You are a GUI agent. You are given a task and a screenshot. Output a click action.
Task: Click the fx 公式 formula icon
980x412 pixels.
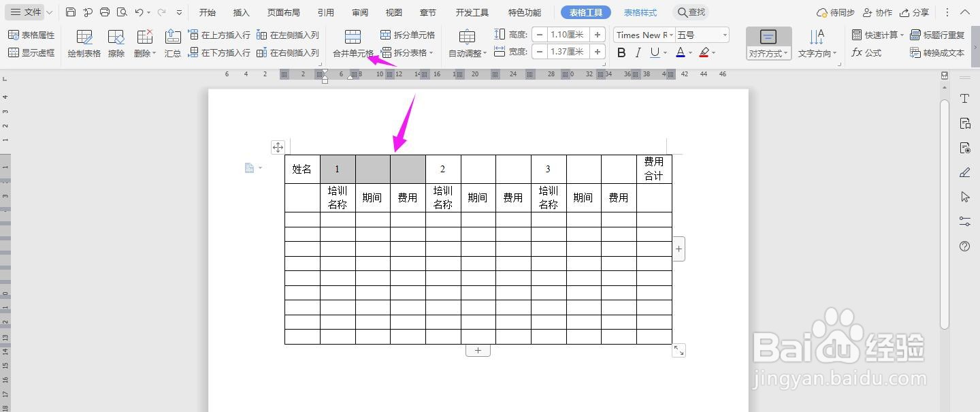click(x=866, y=52)
